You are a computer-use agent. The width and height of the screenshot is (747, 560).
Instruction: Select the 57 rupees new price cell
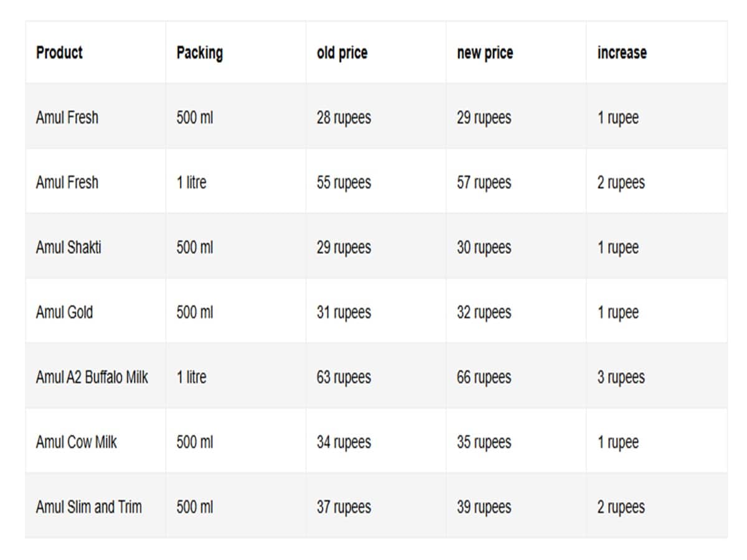coord(516,182)
